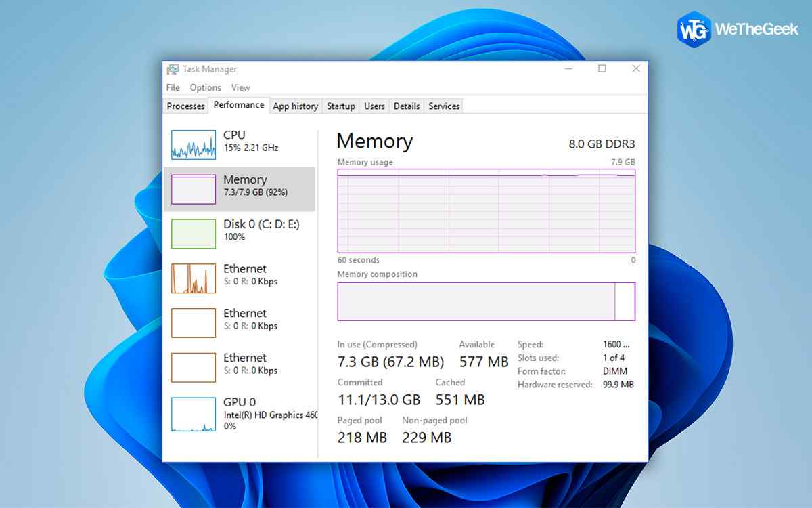Select the GPU 0 graph thumbnail
Image resolution: width=812 pixels, height=508 pixels.
tap(194, 415)
